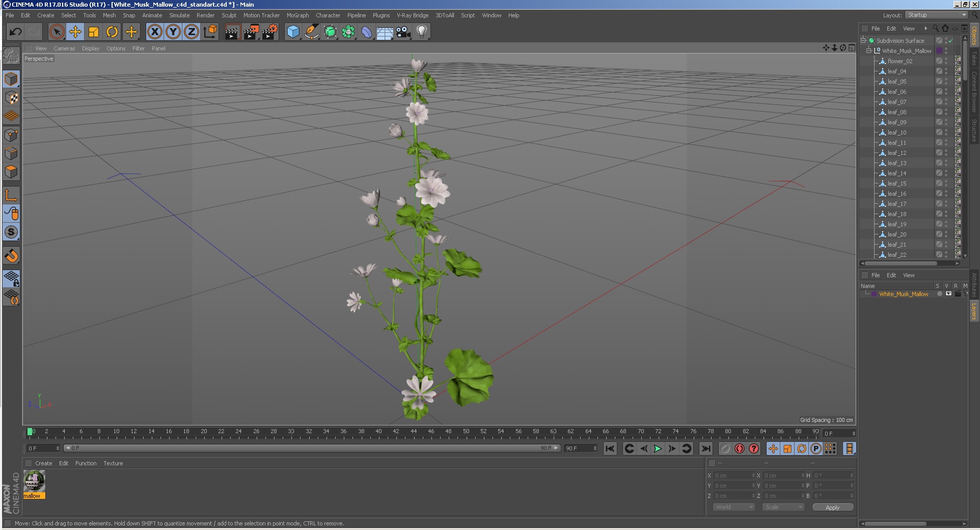This screenshot has width=980, height=530.
Task: Toggle Z axis lock
Action: point(192,32)
